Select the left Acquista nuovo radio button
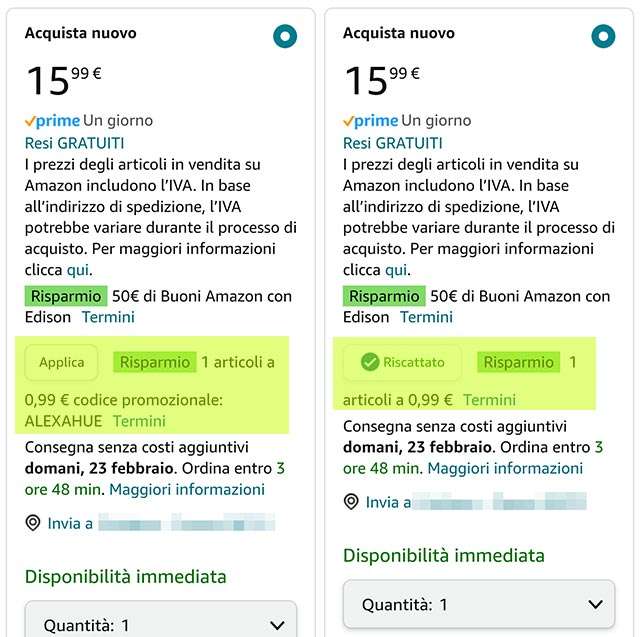 [x=285, y=37]
